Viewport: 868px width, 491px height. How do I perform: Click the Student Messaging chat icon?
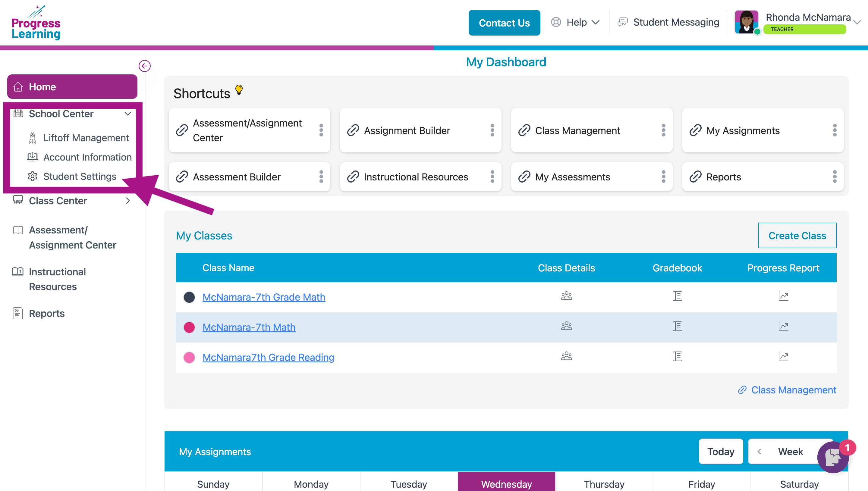click(622, 22)
